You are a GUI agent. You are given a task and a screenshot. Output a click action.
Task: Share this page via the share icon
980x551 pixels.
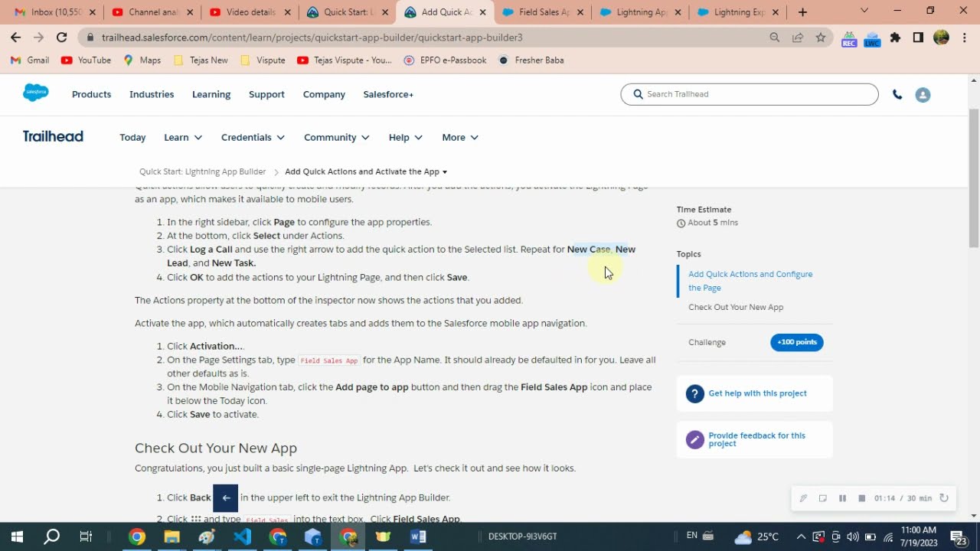798,37
